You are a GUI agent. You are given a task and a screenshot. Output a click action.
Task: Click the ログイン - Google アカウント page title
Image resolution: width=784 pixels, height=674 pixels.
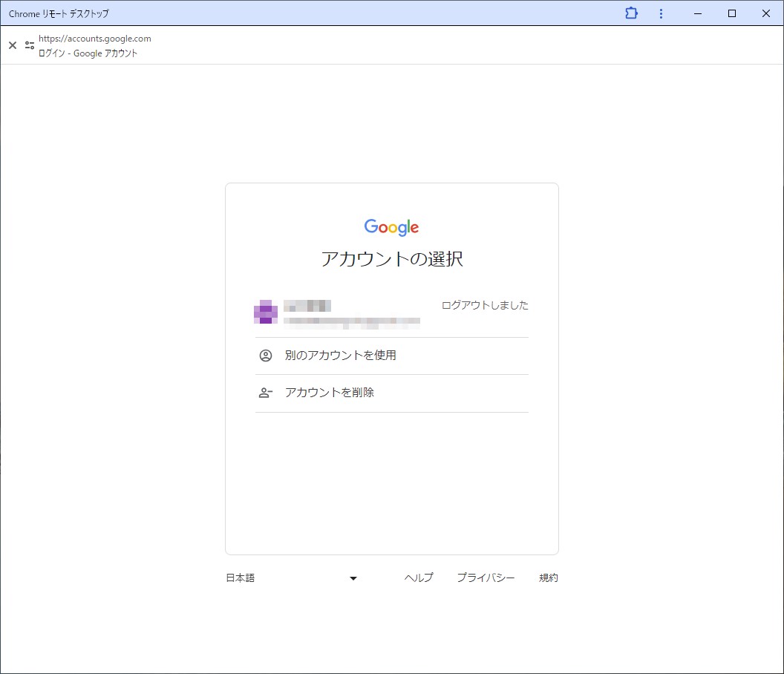(x=88, y=53)
